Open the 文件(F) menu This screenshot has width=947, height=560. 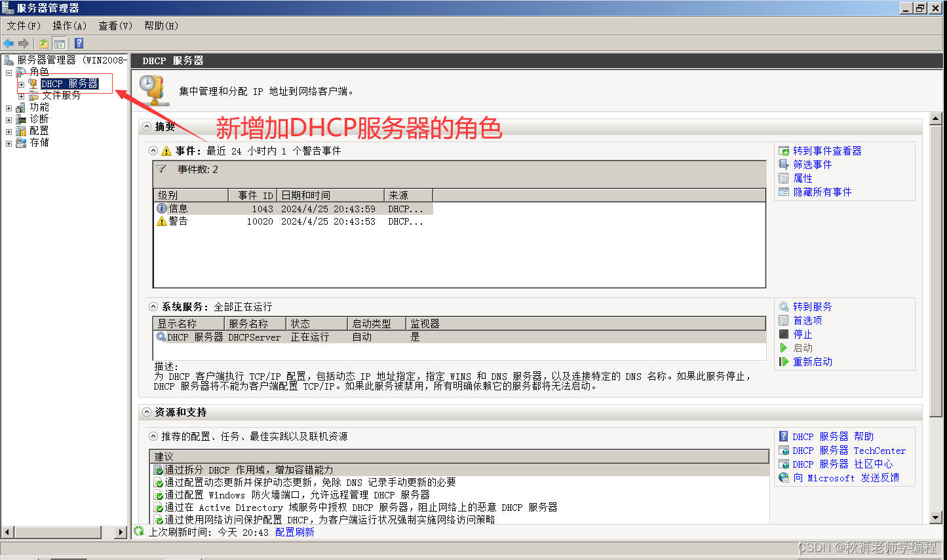click(x=24, y=26)
